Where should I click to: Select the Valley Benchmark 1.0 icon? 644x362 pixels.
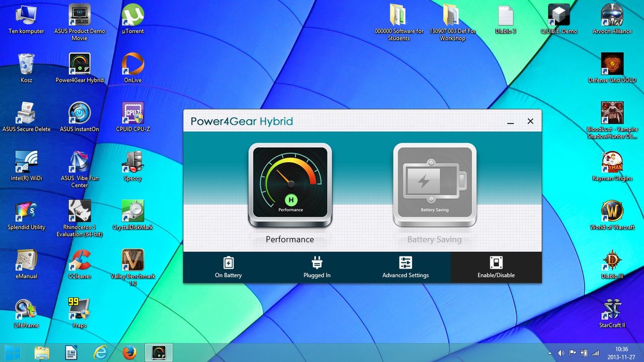click(133, 267)
